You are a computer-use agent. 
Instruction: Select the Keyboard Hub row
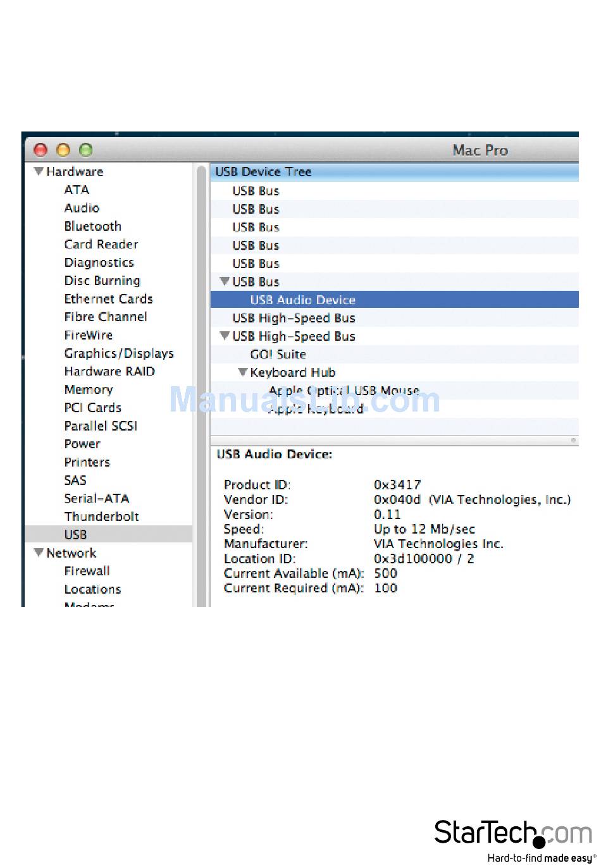click(395, 372)
